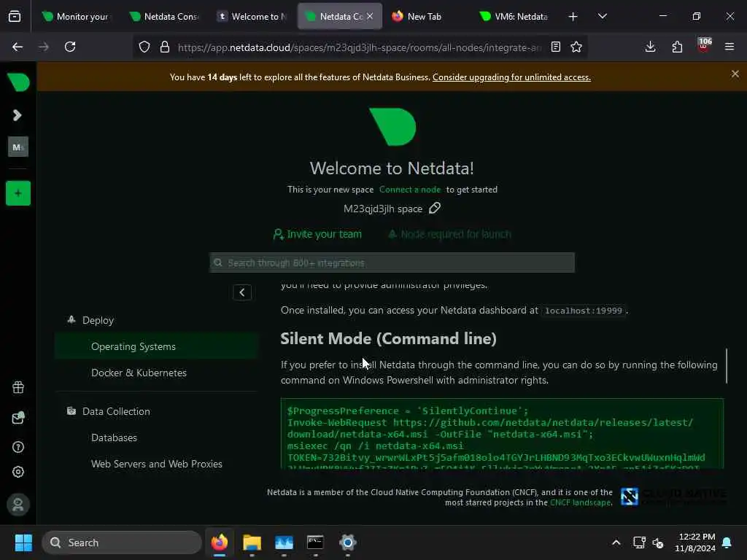Click the PowerShell install command block

click(502, 434)
